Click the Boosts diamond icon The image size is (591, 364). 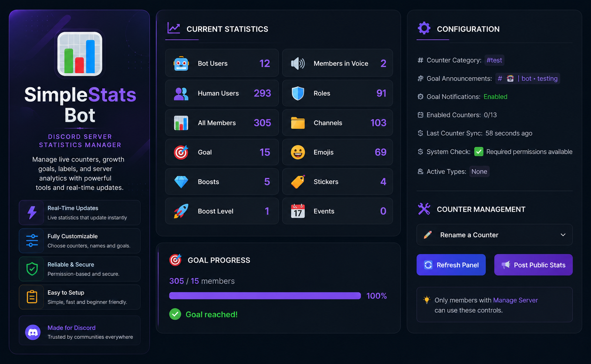click(x=181, y=182)
